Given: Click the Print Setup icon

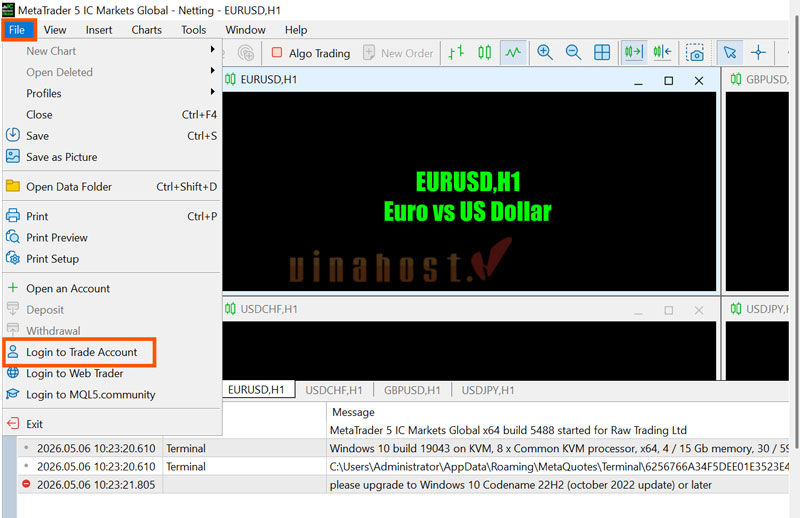Looking at the screenshot, I should click(13, 258).
